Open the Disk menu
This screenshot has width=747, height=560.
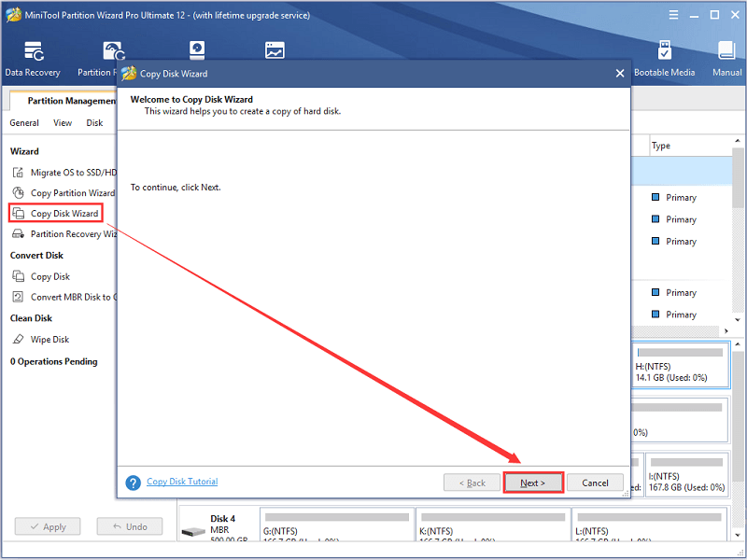pos(94,123)
